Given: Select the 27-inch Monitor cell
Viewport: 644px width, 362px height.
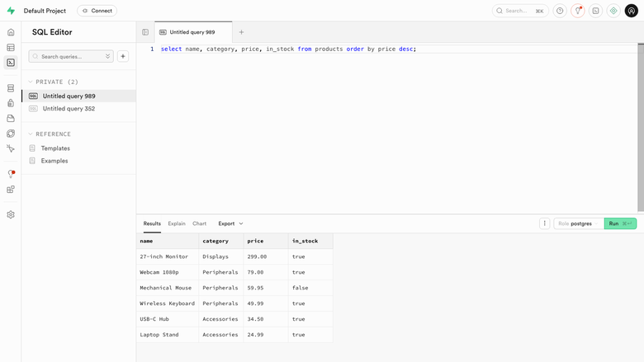Looking at the screenshot, I should tap(168, 256).
